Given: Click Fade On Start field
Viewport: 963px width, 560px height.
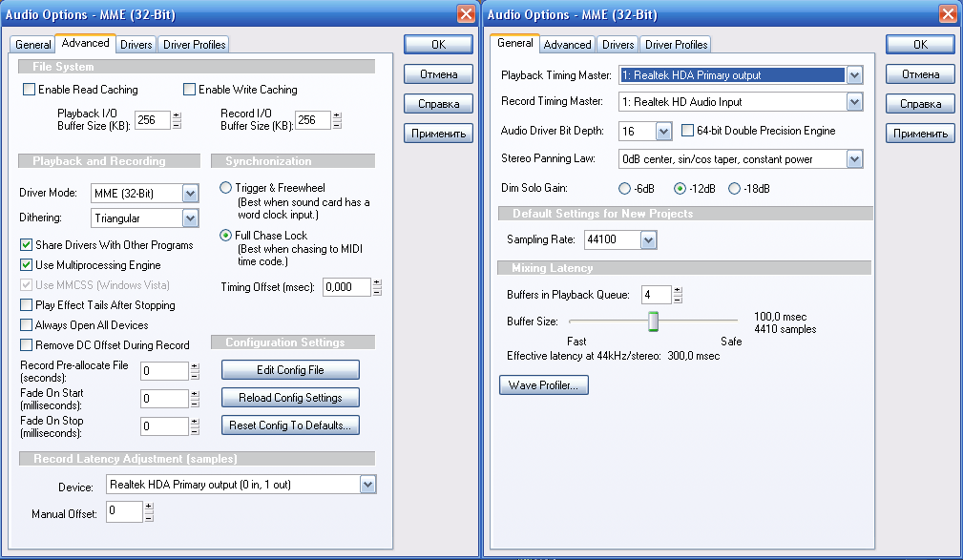Looking at the screenshot, I should [x=164, y=399].
